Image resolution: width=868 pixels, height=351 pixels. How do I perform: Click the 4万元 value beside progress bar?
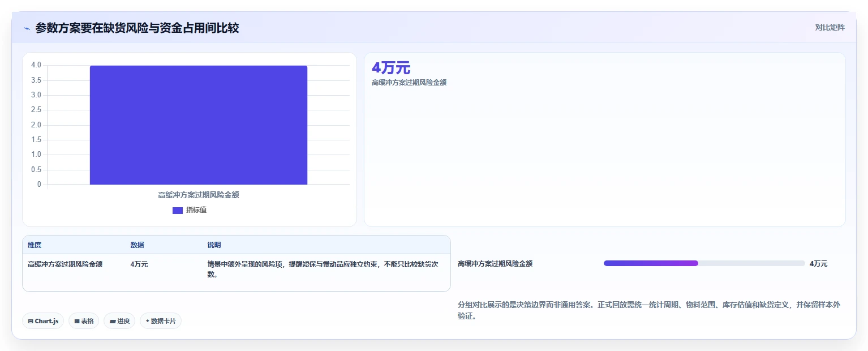(x=818, y=264)
